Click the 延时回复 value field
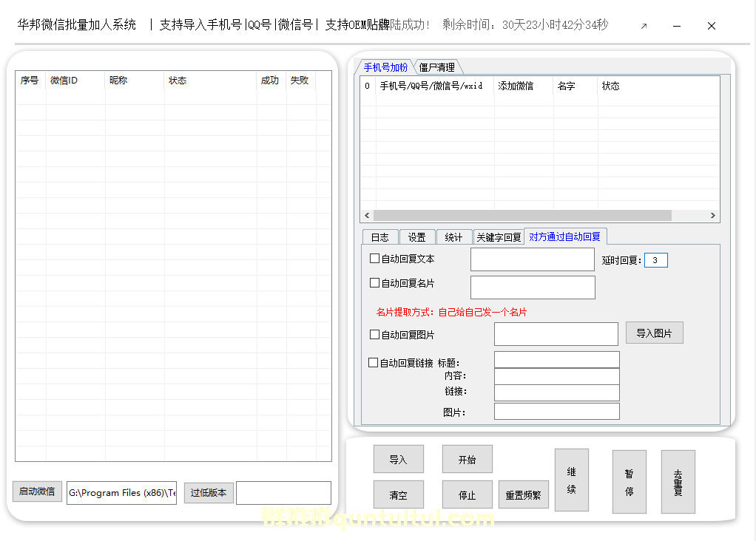The height and width of the screenshot is (541, 756). coord(655,260)
